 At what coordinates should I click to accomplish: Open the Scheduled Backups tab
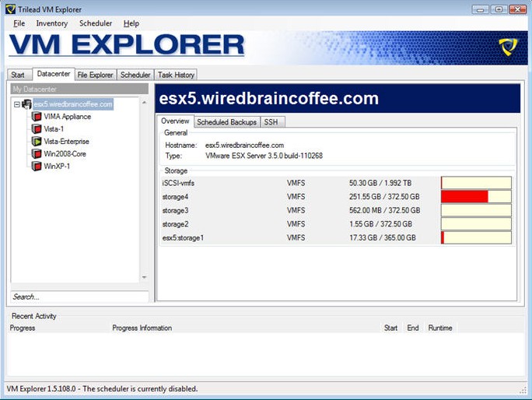[x=226, y=122]
